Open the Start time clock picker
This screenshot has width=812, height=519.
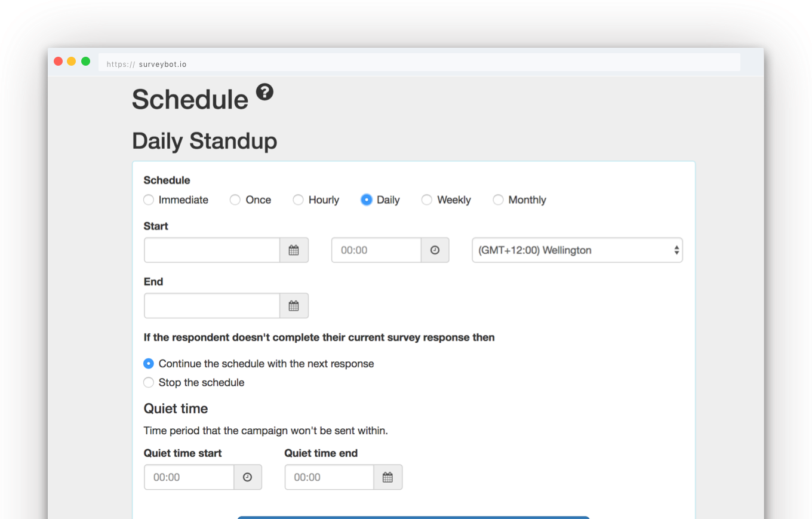click(x=435, y=250)
